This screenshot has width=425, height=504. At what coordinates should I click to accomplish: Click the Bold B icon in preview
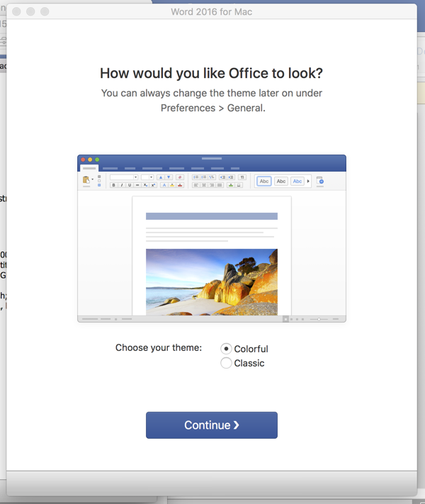click(113, 185)
